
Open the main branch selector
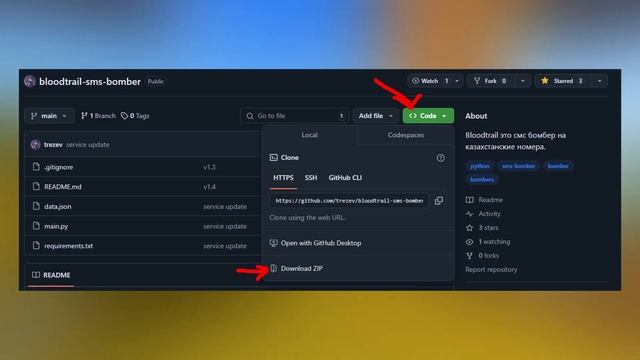click(x=49, y=116)
